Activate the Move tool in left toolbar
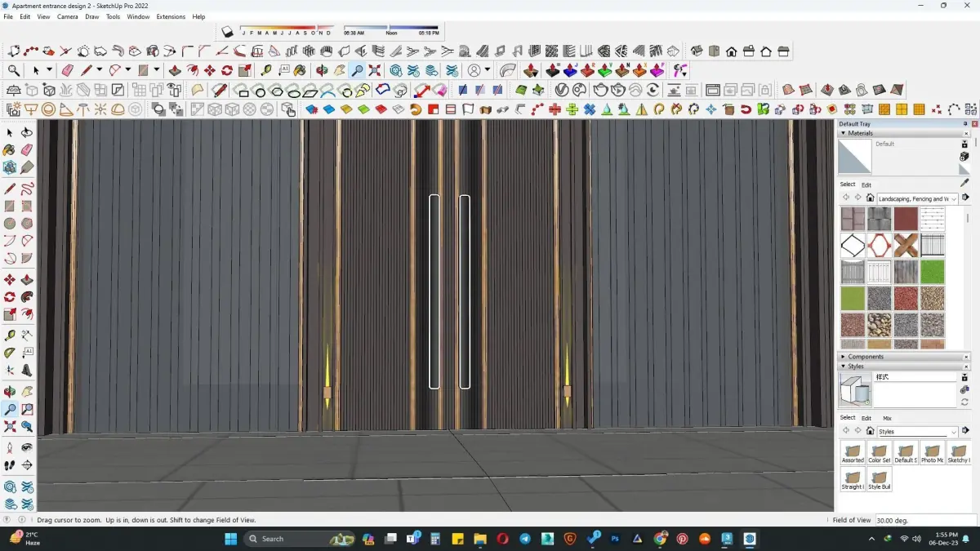This screenshot has width=980, height=551. point(10,280)
